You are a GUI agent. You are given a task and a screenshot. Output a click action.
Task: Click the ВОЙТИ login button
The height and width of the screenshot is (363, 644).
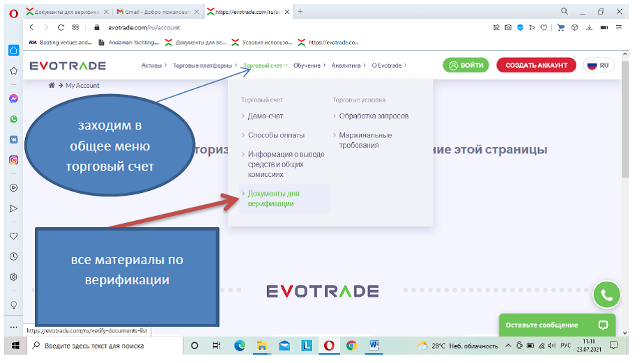(x=466, y=65)
